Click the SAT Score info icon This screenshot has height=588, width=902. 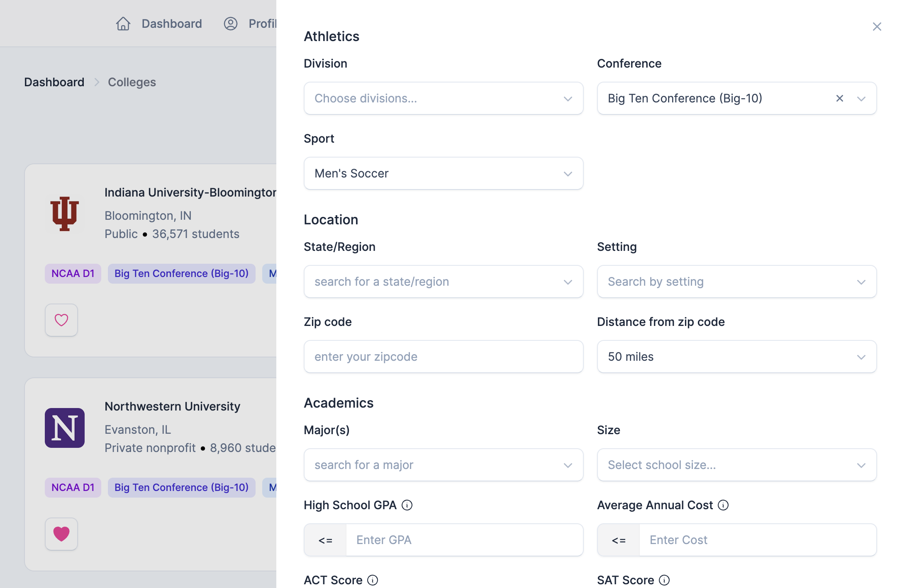(x=664, y=580)
